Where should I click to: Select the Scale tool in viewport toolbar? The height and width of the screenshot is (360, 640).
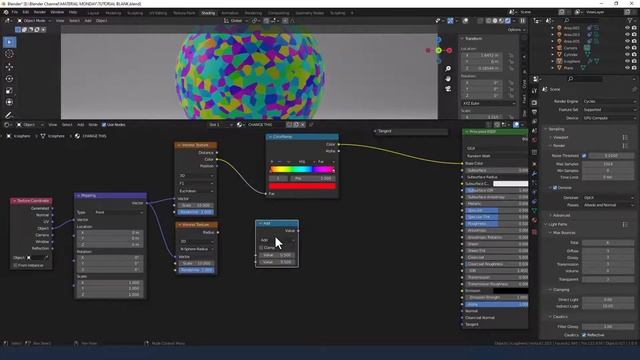tap(9, 90)
